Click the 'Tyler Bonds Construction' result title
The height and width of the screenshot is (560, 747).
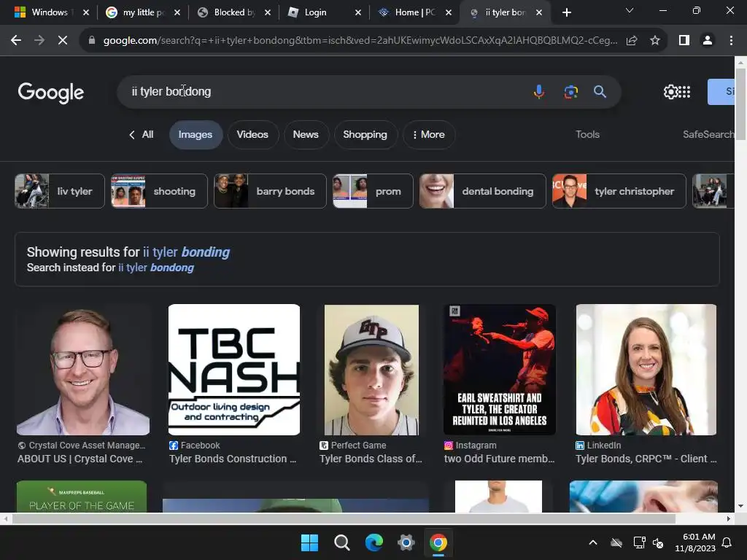[x=233, y=459]
